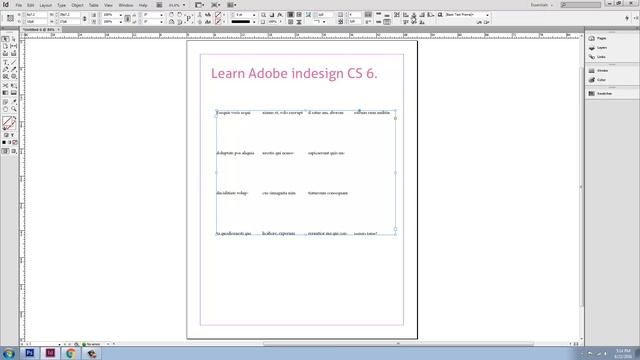
Task: Open Google Chrome from the taskbar
Action: pos(71,353)
